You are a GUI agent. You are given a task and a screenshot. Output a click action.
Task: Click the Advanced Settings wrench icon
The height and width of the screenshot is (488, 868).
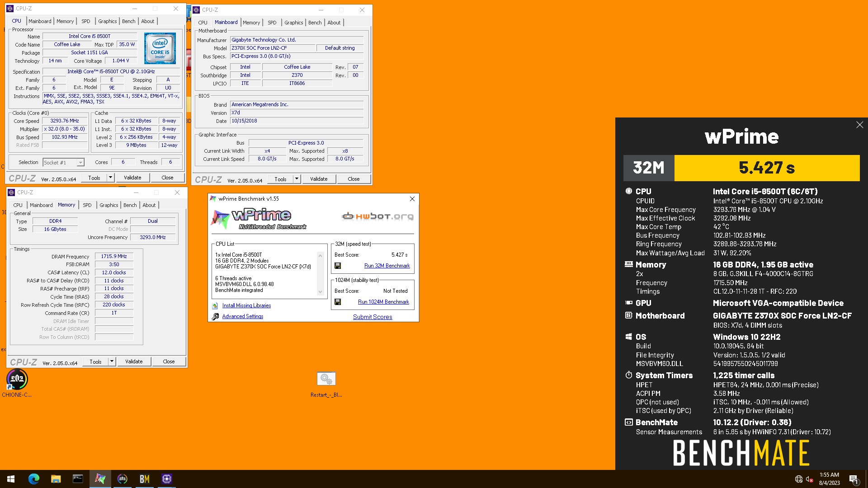pos(215,316)
